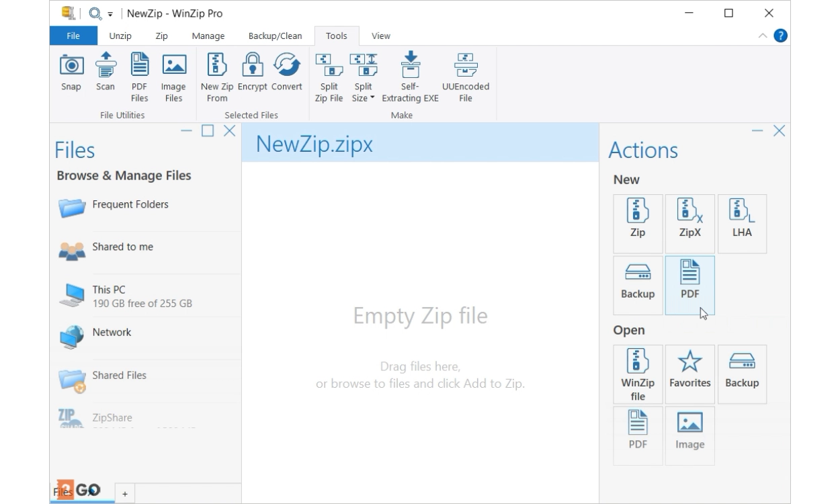The height and width of the screenshot is (504, 840).
Task: Collapse the ribbon with the chevron
Action: point(762,36)
